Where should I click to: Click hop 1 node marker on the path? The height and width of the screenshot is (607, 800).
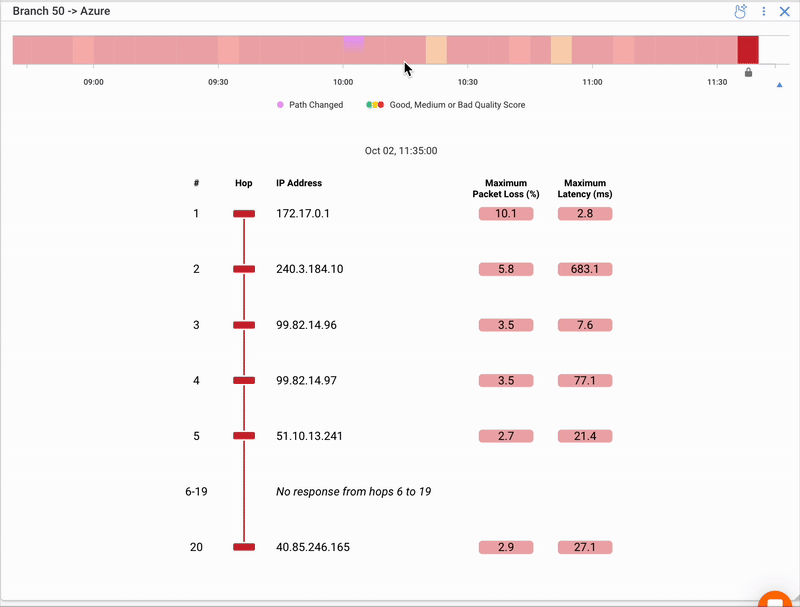[244, 214]
